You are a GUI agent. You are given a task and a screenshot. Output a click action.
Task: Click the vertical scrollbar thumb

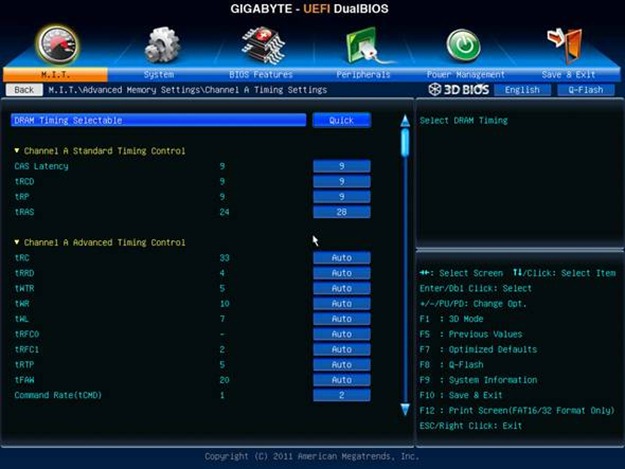click(405, 142)
